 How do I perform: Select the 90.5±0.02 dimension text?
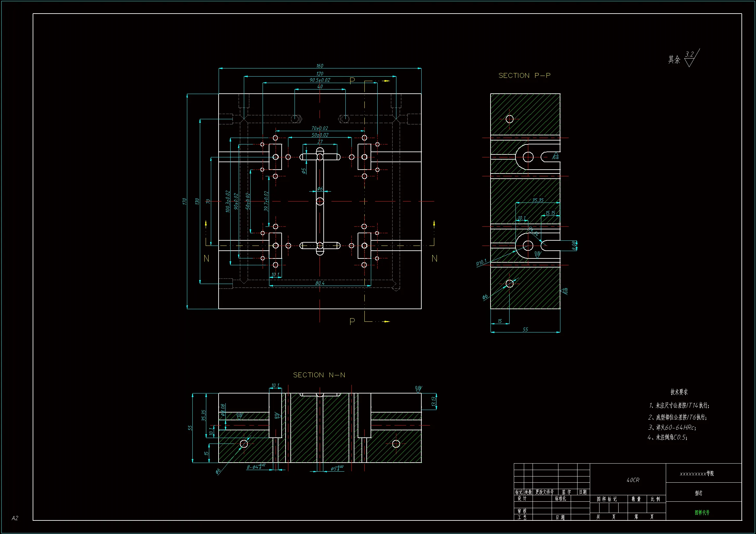tap(319, 80)
